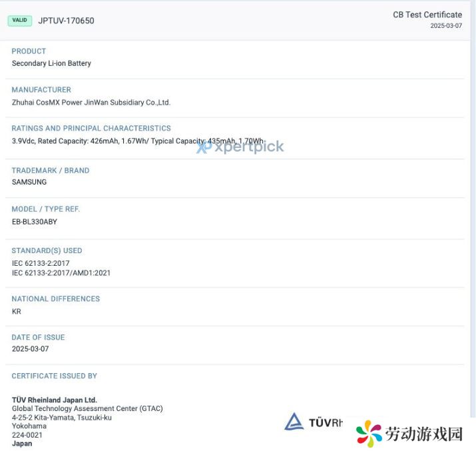This screenshot has width=476, height=451.
Task: Select the Yokohama city line
Action: (x=29, y=426)
